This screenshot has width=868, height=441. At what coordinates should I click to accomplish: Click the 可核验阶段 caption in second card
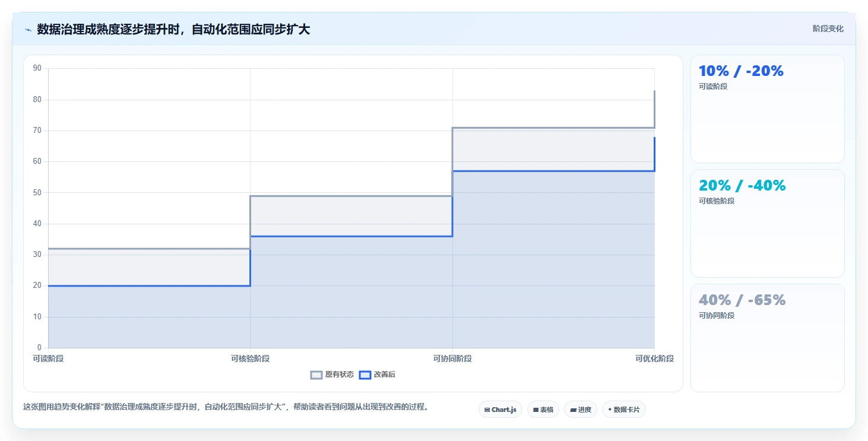[x=717, y=201]
